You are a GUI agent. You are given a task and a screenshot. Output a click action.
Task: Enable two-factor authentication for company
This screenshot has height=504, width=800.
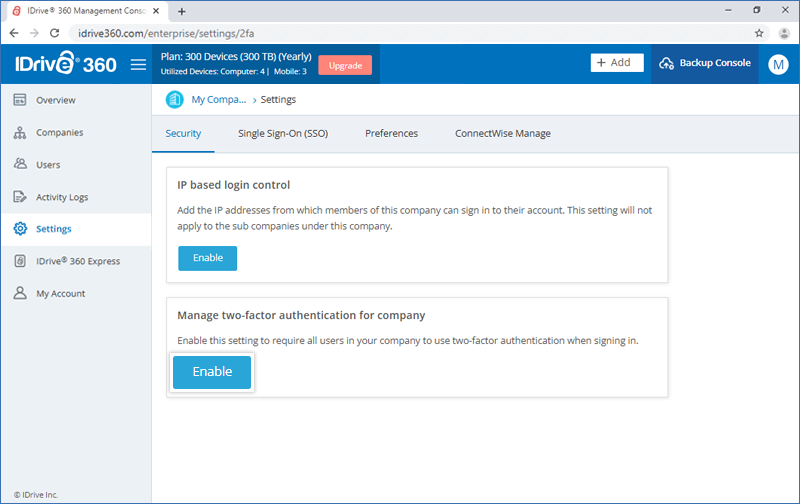pos(212,372)
